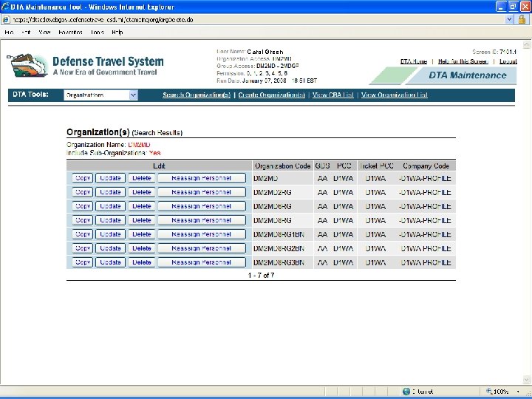Copy the DM2MD6RG organization

83,206
